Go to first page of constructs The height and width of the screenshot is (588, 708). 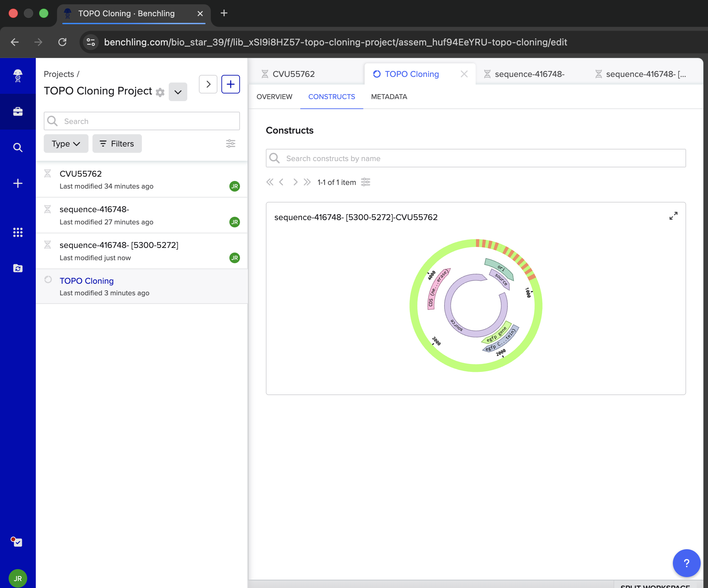pos(270,182)
